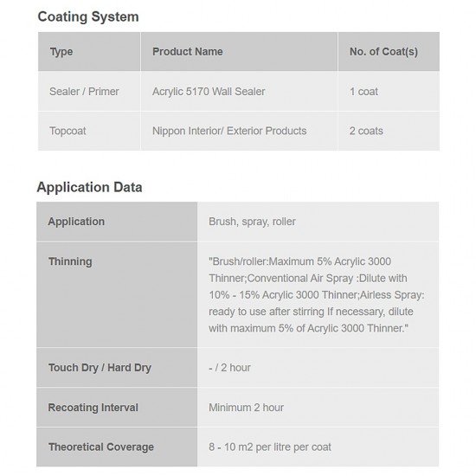Click the thinning instructions paragraph
This screenshot has height=476, width=476.
click(x=317, y=295)
